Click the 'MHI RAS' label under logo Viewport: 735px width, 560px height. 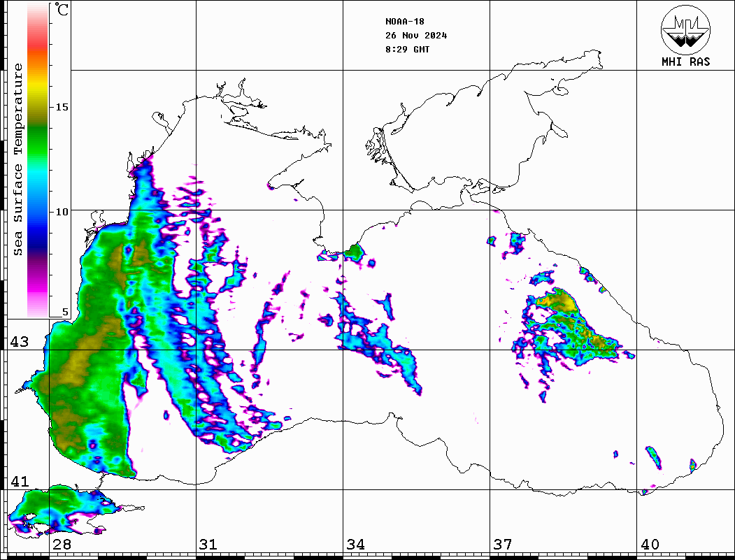685,62
